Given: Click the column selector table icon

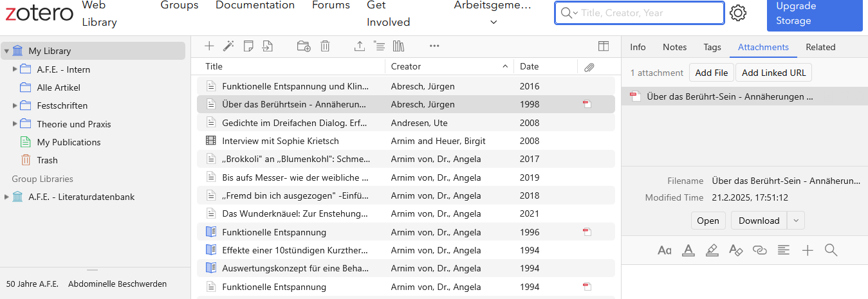Looking at the screenshot, I should tap(604, 46).
